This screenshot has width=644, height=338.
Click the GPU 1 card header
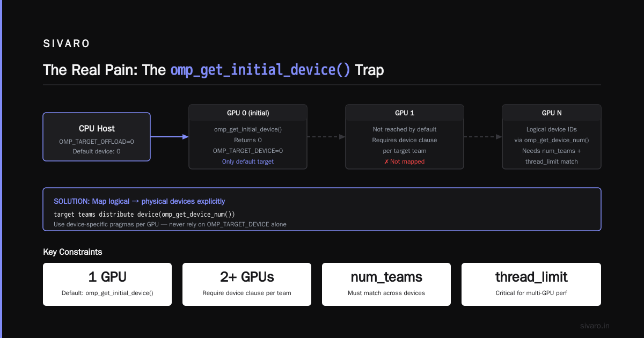coord(405,113)
